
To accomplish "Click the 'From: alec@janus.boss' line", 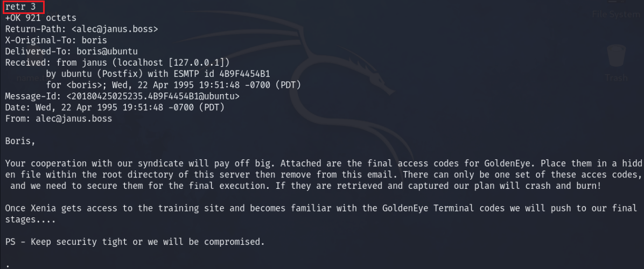I will [x=59, y=118].
